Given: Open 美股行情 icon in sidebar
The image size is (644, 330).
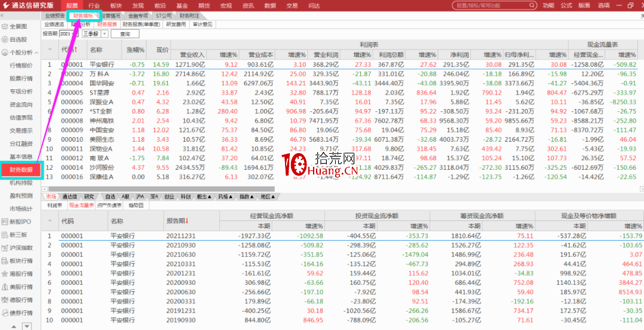Looking at the screenshot, I should (5, 287).
